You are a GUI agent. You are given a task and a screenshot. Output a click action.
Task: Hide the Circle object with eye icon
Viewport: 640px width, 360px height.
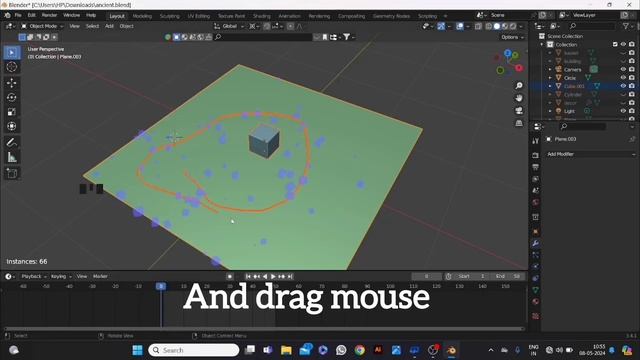coord(623,78)
